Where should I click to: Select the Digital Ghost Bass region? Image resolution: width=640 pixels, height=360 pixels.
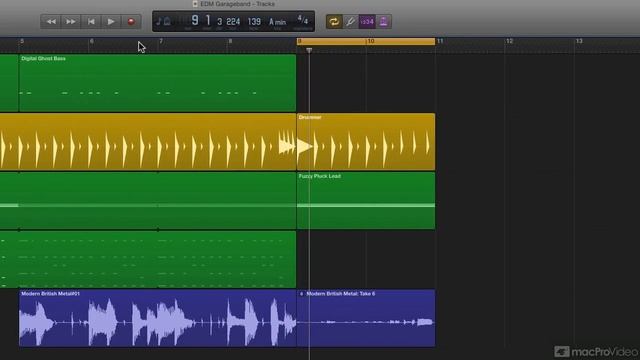(157, 83)
